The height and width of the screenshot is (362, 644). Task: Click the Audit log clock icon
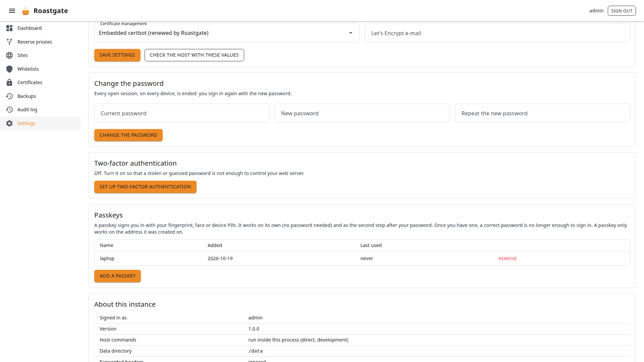pos(9,110)
